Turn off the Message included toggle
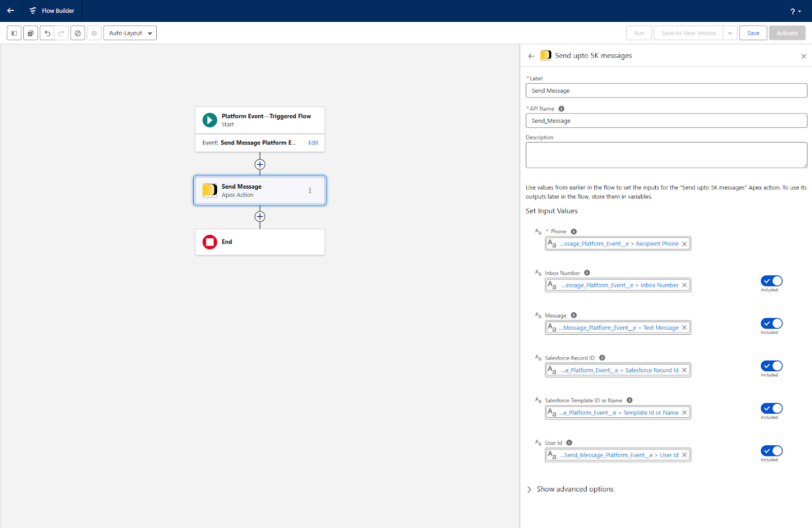Image resolution: width=812 pixels, height=528 pixels. point(771,324)
